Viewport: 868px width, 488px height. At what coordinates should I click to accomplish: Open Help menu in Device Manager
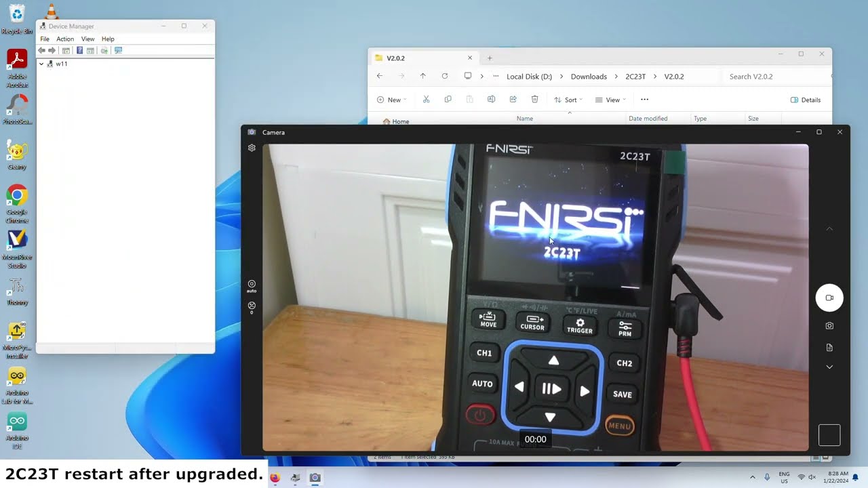pyautogui.click(x=108, y=39)
